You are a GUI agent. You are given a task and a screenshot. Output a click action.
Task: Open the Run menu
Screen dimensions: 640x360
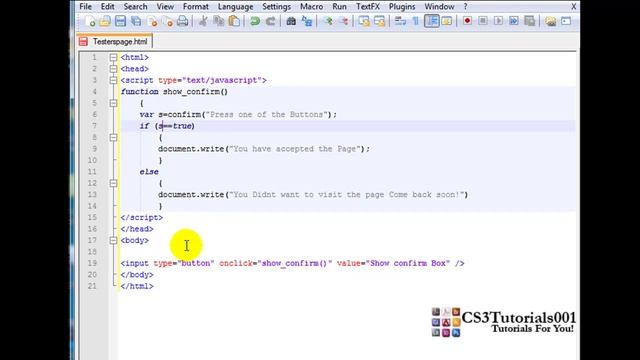[x=339, y=7]
